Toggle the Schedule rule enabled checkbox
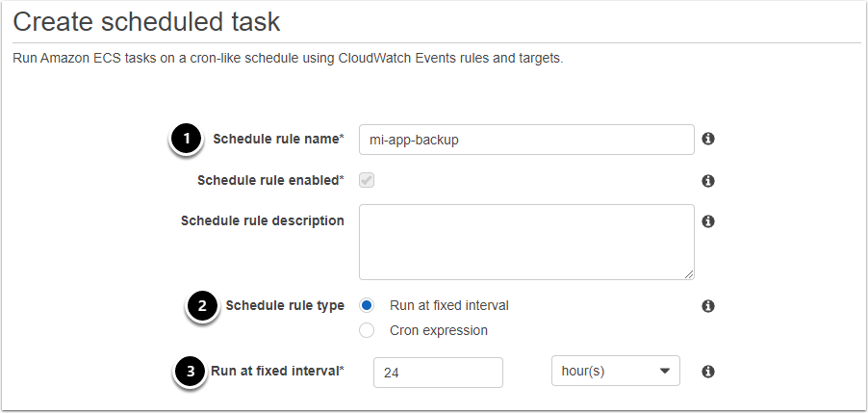Viewport: 868px width, 413px height. [367, 180]
